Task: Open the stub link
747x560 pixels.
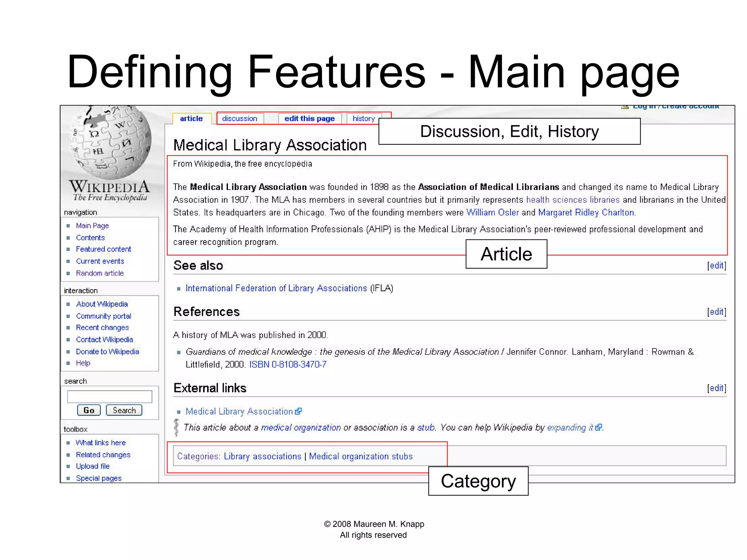Action: [426, 427]
